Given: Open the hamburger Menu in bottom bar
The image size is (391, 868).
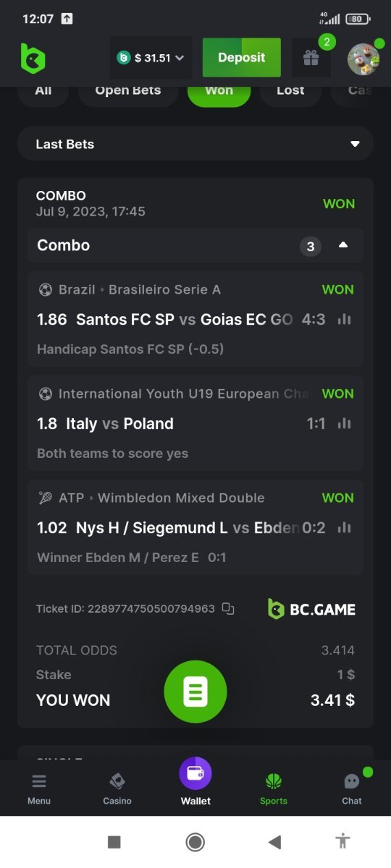Looking at the screenshot, I should coord(39,788).
